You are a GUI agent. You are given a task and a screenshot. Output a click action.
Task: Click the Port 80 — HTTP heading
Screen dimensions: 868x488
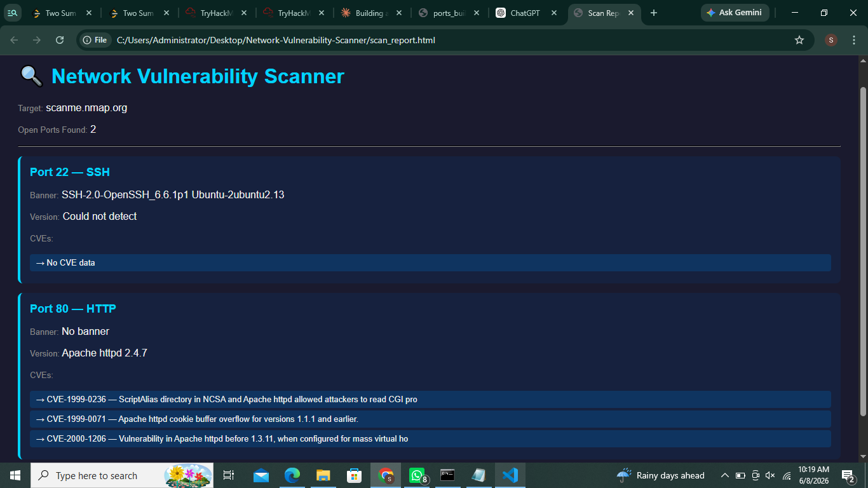click(73, 309)
